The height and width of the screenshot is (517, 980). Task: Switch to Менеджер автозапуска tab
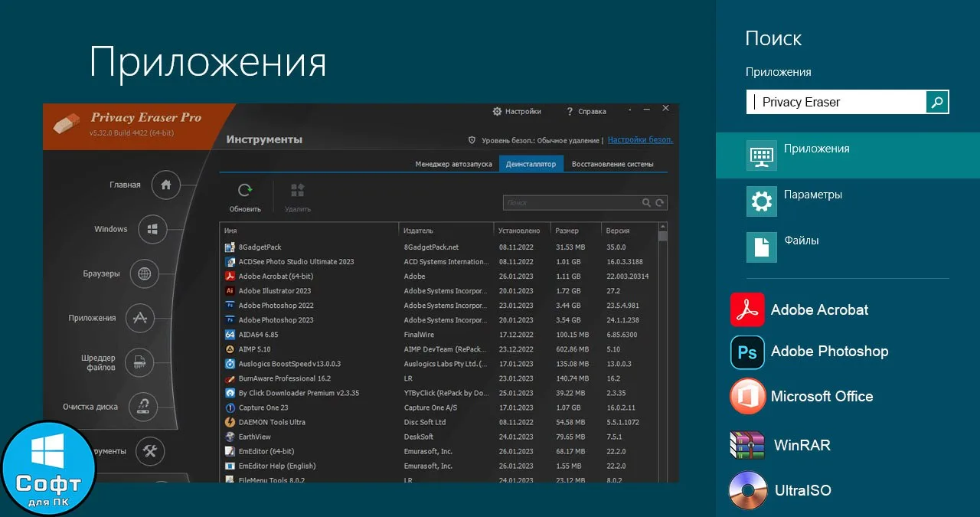453,164
